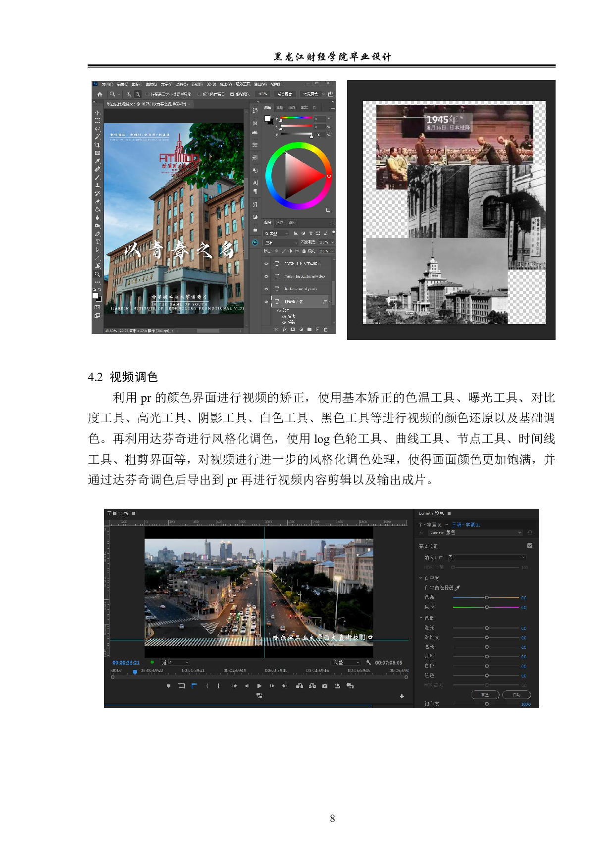Viewport: 614px width, 868px height.
Task: Click the 重置 (Reset) button in Lumetri
Action: click(x=485, y=694)
